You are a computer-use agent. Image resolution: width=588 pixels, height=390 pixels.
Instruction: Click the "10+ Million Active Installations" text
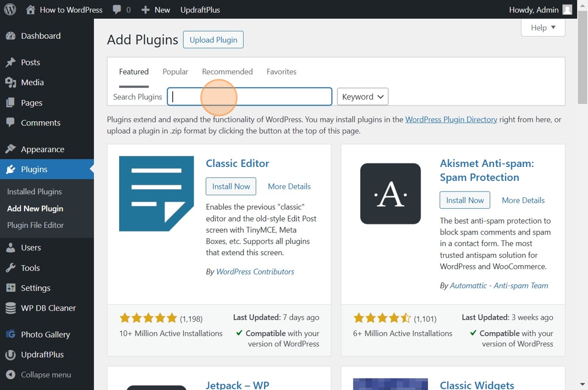click(x=171, y=333)
